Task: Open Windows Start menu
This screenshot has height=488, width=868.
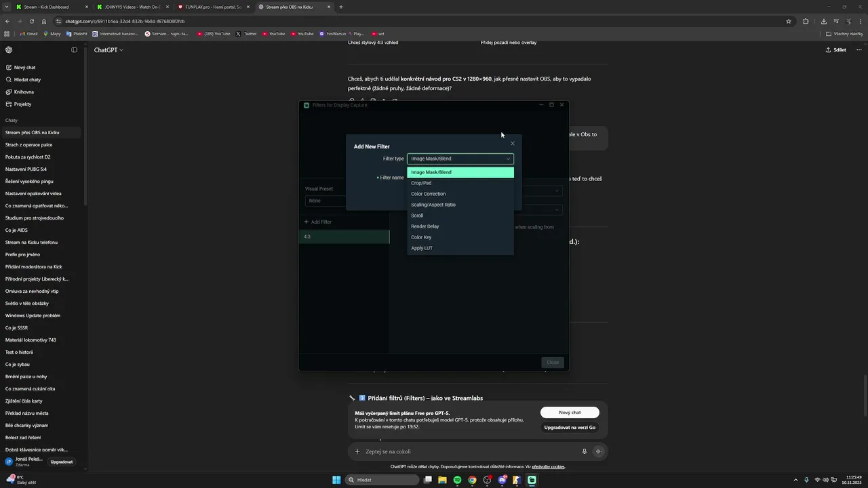Action: [336, 480]
